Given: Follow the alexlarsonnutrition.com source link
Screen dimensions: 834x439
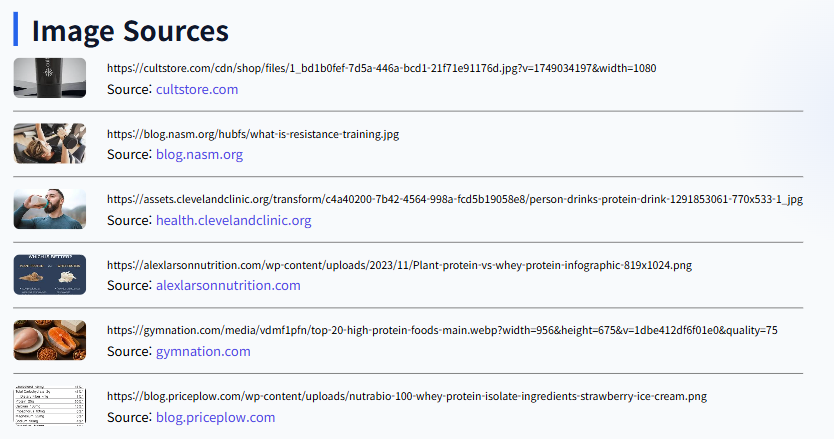Looking at the screenshot, I should 228,286.
